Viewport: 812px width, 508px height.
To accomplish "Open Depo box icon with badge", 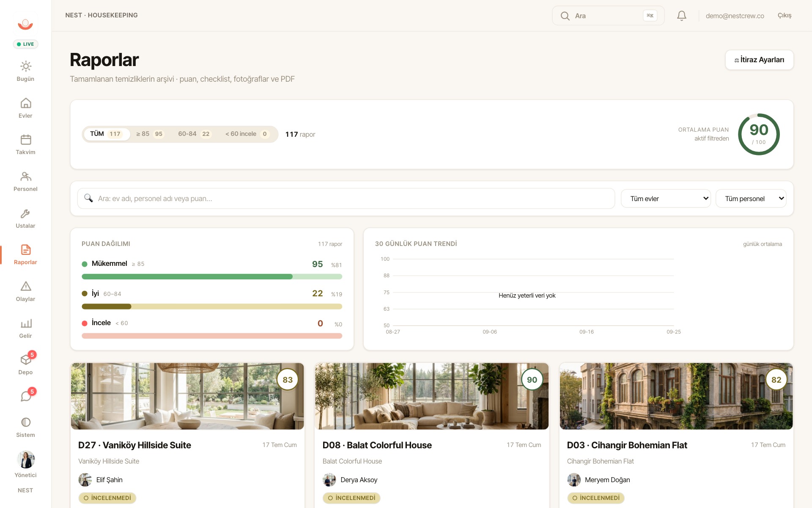I will (26, 360).
